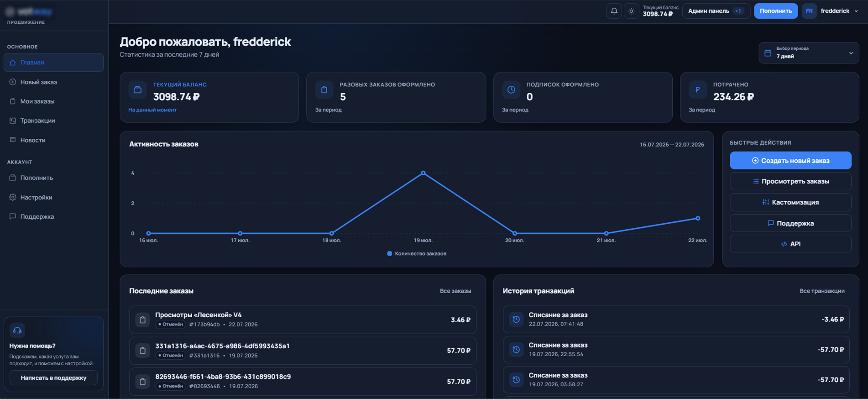
Task: Click the newspaper icon beside Новости
Action: coord(13,140)
